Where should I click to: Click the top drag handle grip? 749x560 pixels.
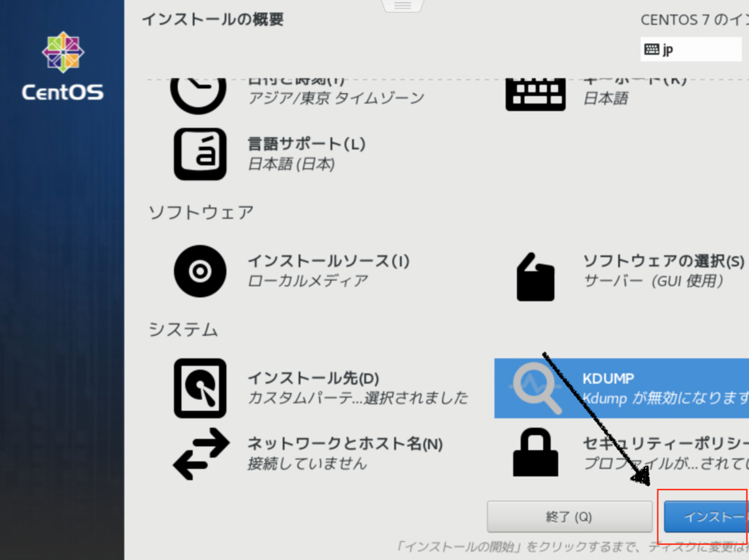[x=403, y=5]
